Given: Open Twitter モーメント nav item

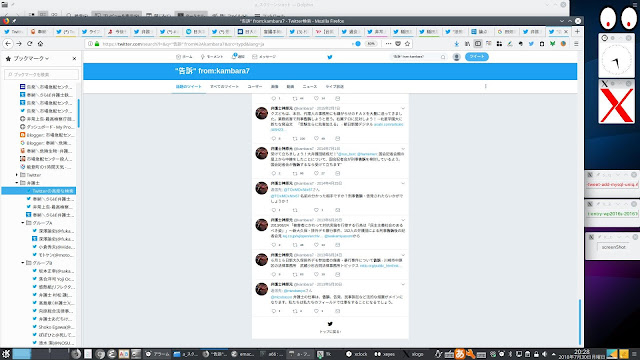Looking at the screenshot, I should [x=211, y=57].
